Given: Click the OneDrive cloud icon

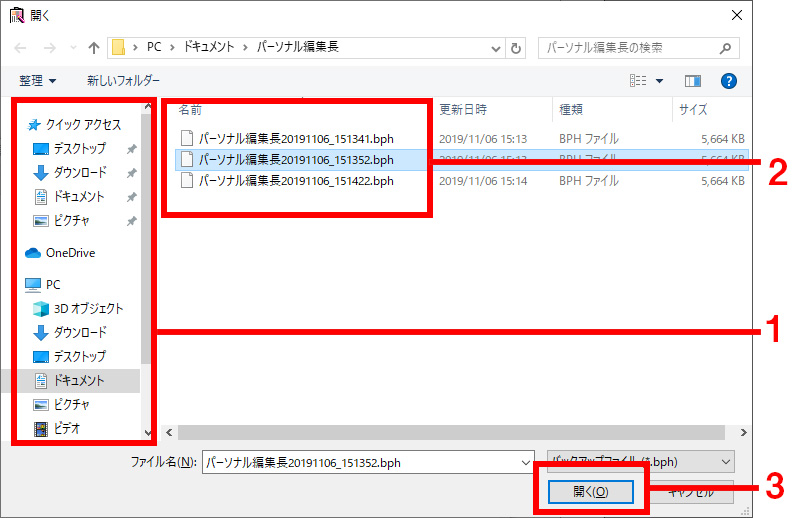Looking at the screenshot, I should click(33, 253).
